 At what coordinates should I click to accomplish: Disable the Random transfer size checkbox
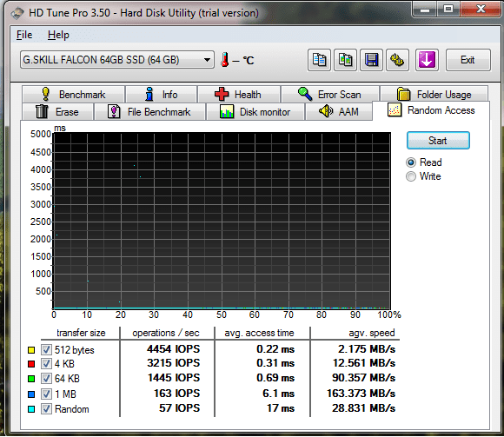tap(46, 409)
